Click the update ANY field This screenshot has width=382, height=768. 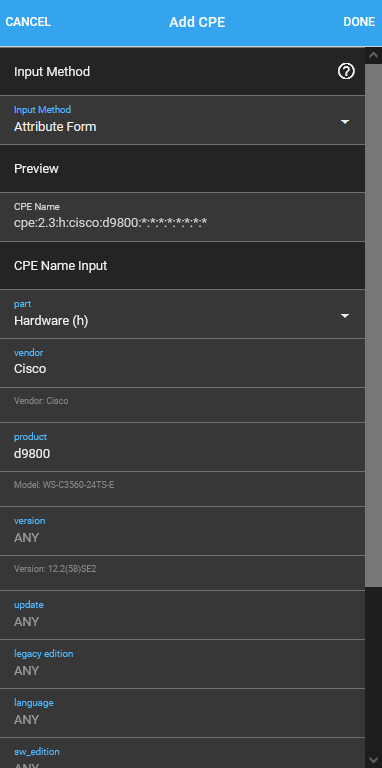(x=182, y=615)
